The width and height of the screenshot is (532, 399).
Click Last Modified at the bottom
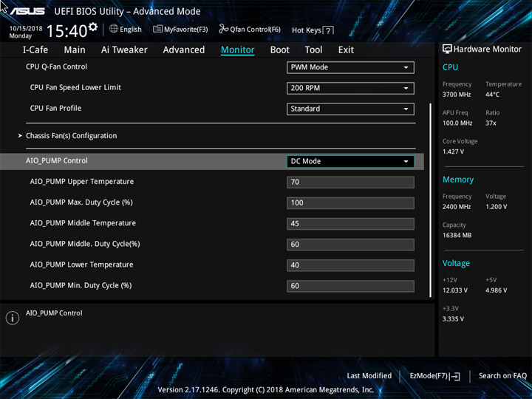click(x=369, y=375)
